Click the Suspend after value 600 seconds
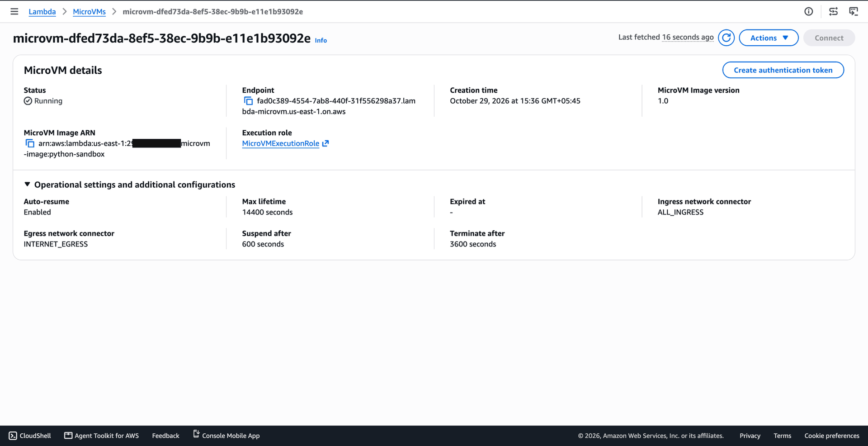Screen dimensions: 868x446 [263, 244]
